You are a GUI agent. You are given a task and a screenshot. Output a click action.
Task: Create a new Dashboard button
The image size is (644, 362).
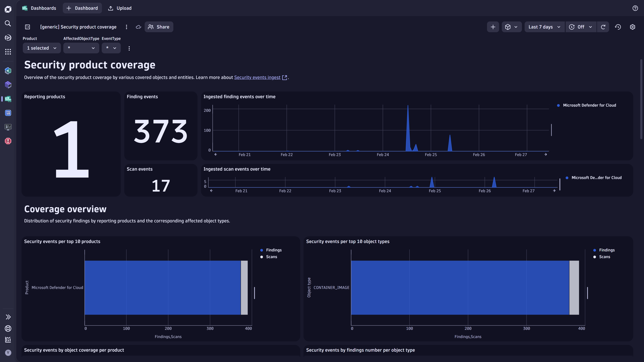[82, 8]
